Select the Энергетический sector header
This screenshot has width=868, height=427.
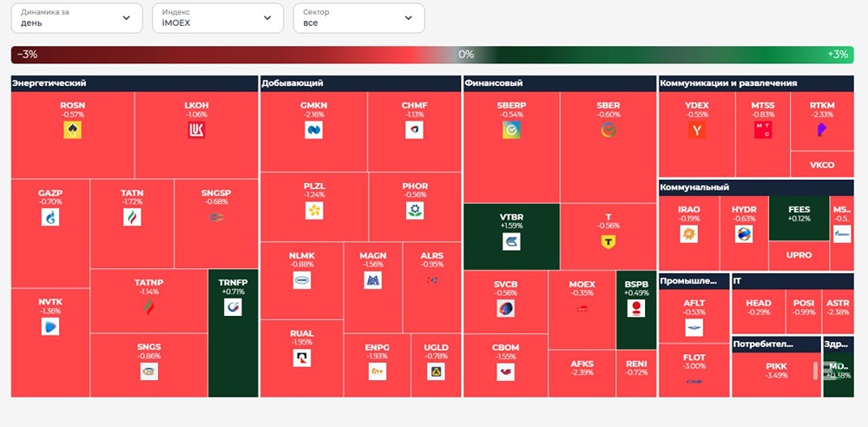click(135, 83)
